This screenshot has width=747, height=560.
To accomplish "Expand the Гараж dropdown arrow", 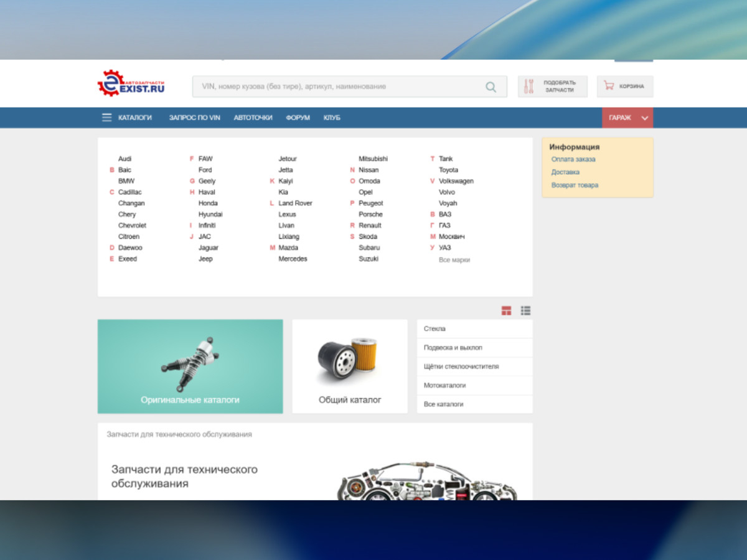I will pyautogui.click(x=645, y=118).
